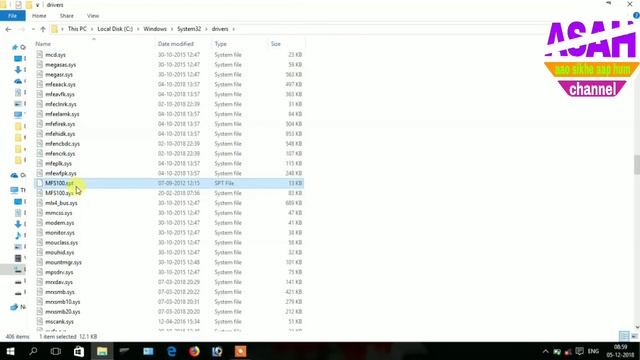Screen dimensions: 640x360
Task: Select file megasas.sys
Action: click(60, 64)
